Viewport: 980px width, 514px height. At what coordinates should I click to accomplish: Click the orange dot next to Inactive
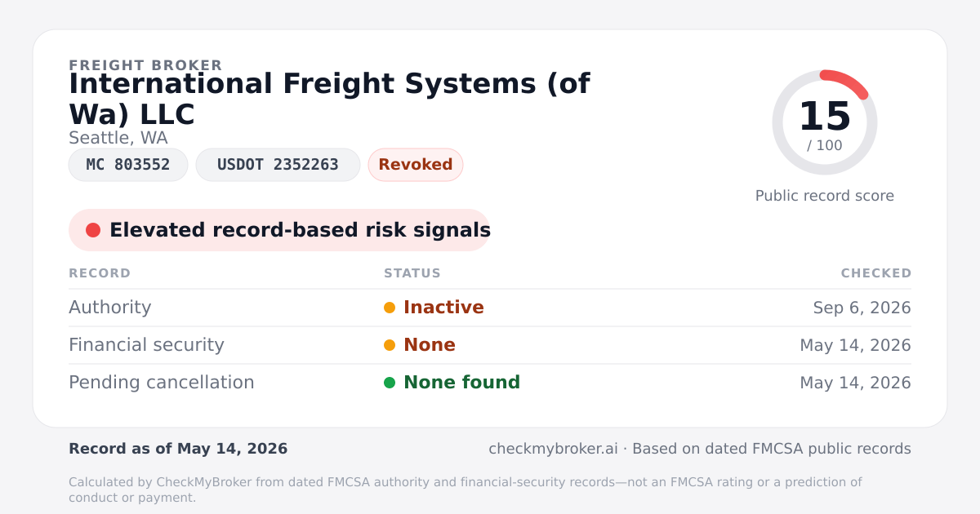click(x=390, y=308)
